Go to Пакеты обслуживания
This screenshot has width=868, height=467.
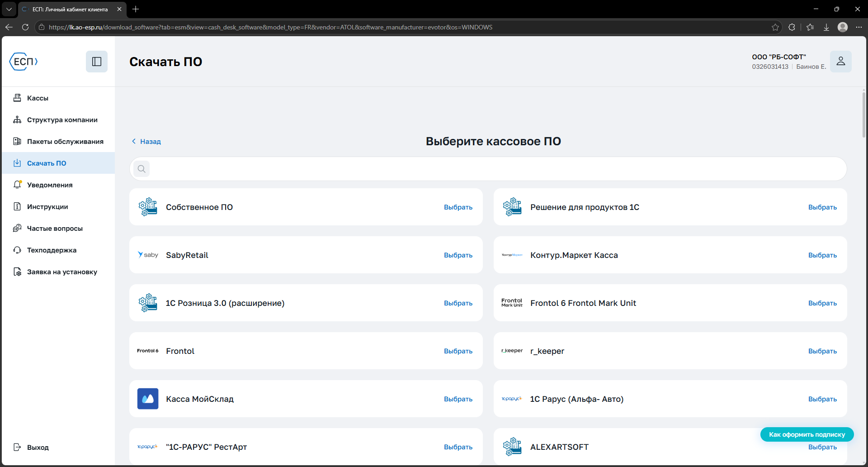pyautogui.click(x=65, y=141)
